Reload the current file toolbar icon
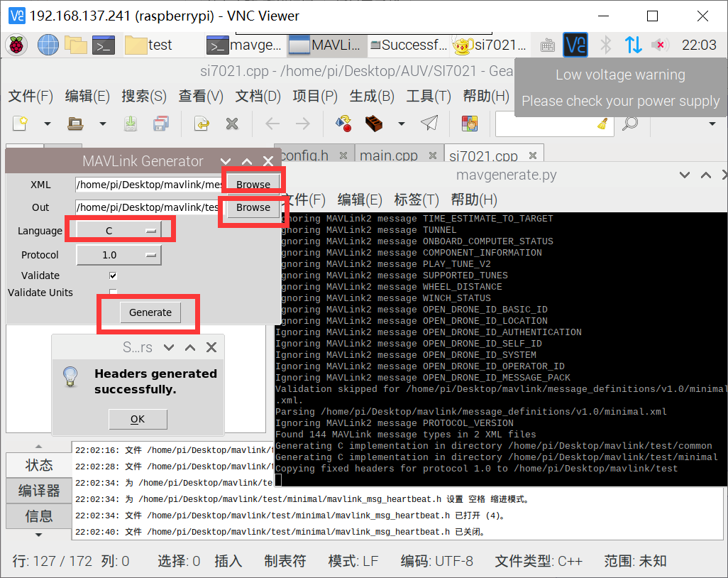Screen dimensions: 728x578 [202, 124]
